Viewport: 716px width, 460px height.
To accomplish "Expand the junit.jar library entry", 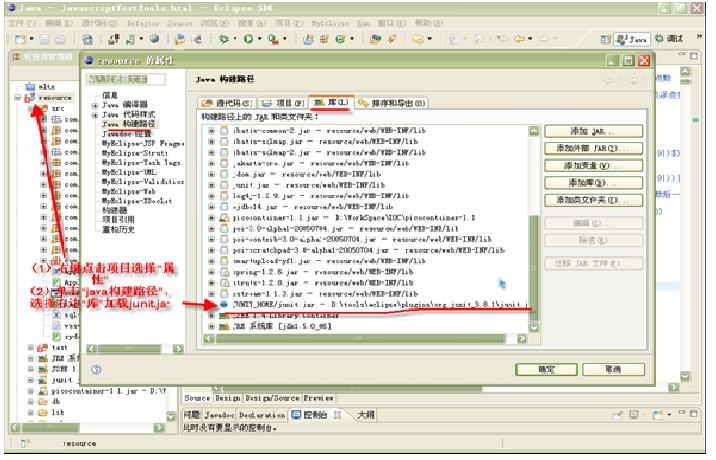I will tap(211, 185).
